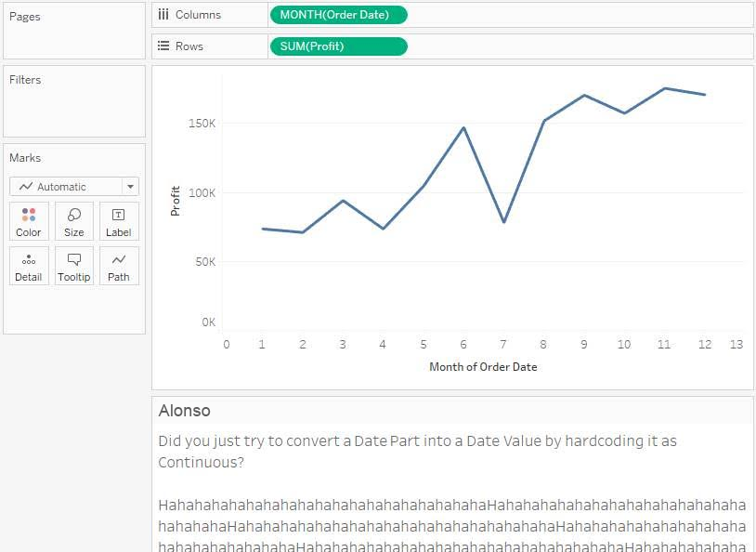Click the profit line peak at month 11
The height and width of the screenshot is (552, 756).
point(665,88)
